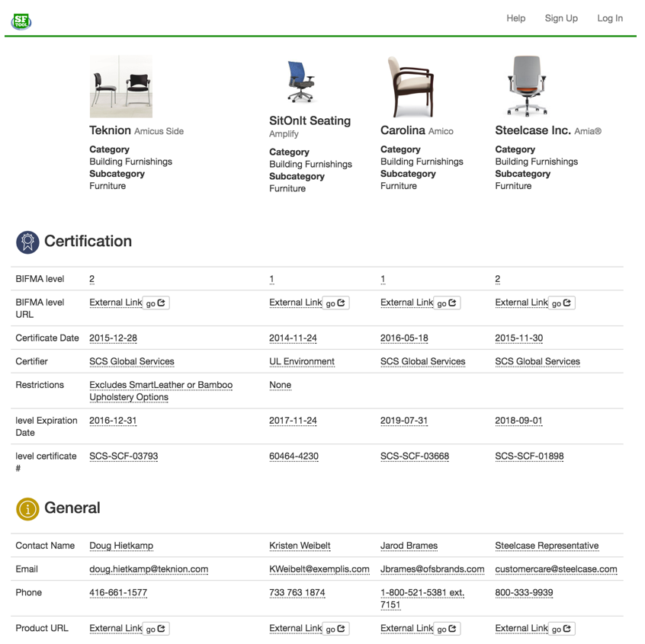Click email KWeibelt@exemplis.com

(x=319, y=569)
